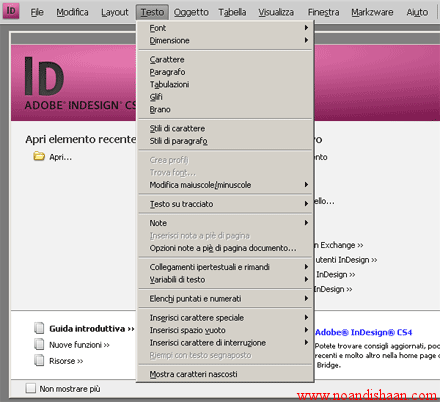Open the Markzware menu

pos(372,12)
